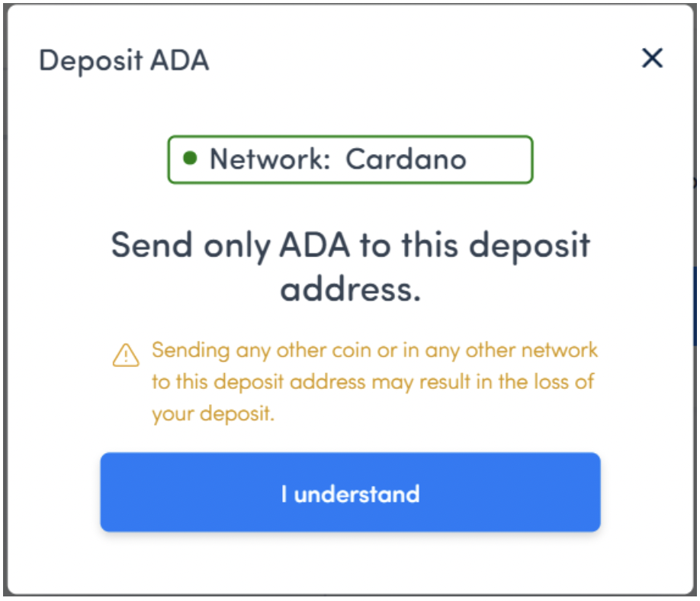Click the word address. under the heading
This screenshot has height=601, width=700.
pos(351,290)
